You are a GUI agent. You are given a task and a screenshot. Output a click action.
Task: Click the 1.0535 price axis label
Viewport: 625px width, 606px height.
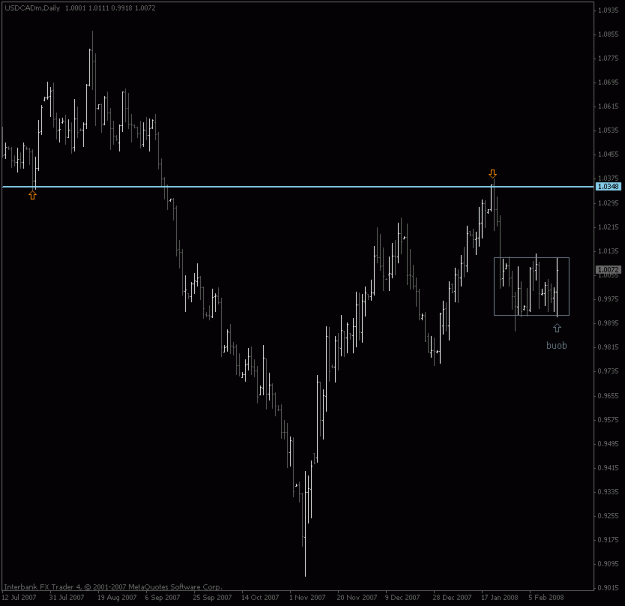pos(608,130)
